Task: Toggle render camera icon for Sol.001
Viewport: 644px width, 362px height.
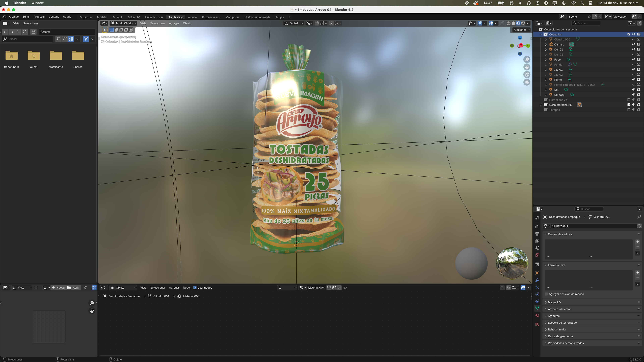Action: (639, 95)
